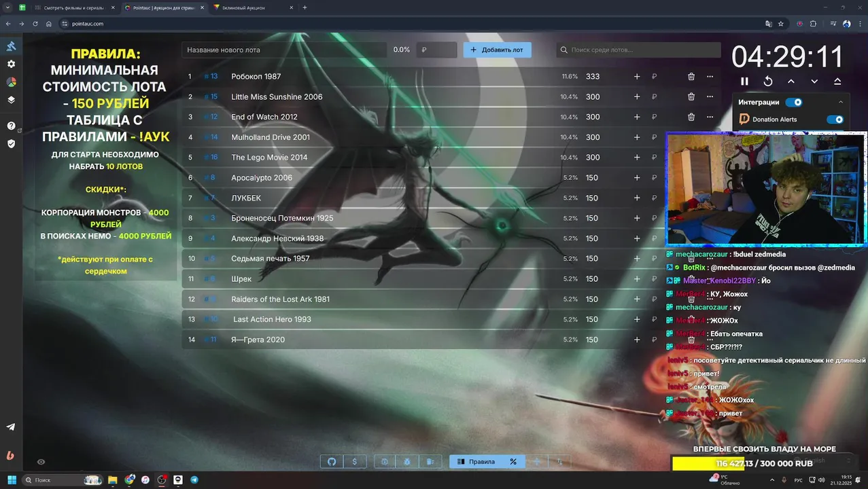Click plus on Mulholland Drive 2001 row
The height and width of the screenshot is (489, 868).
(637, 137)
